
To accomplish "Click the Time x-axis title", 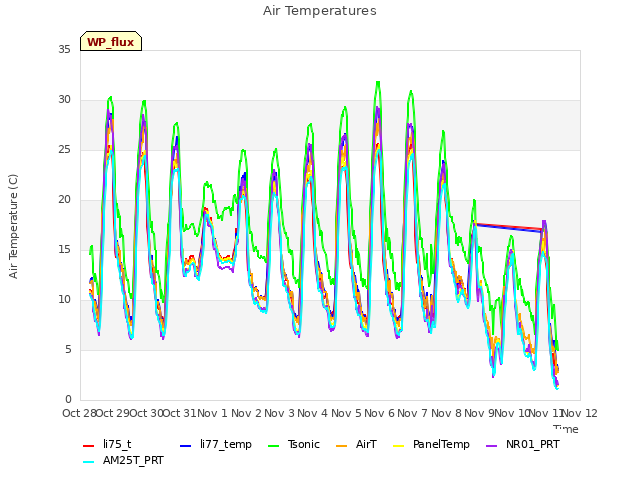I will [566, 429].
